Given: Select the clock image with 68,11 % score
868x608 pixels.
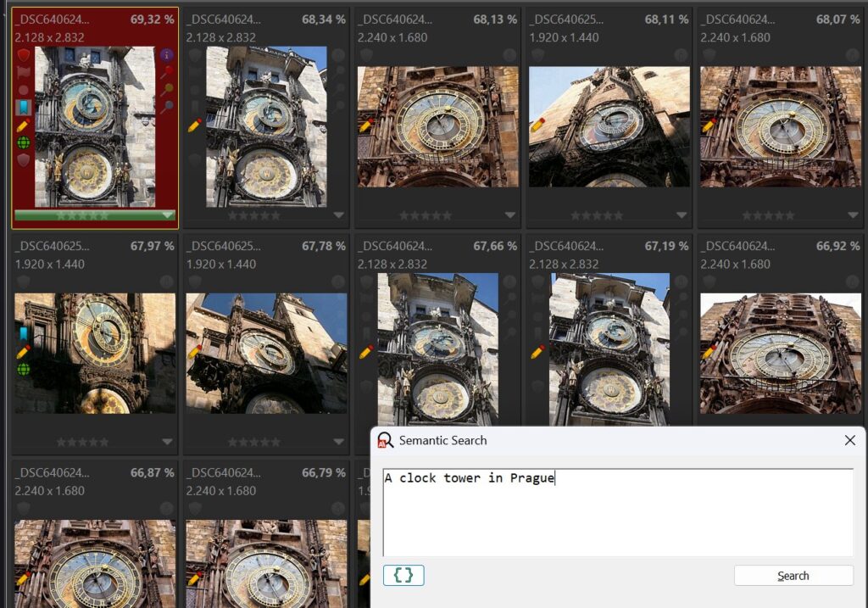Looking at the screenshot, I should pos(609,127).
